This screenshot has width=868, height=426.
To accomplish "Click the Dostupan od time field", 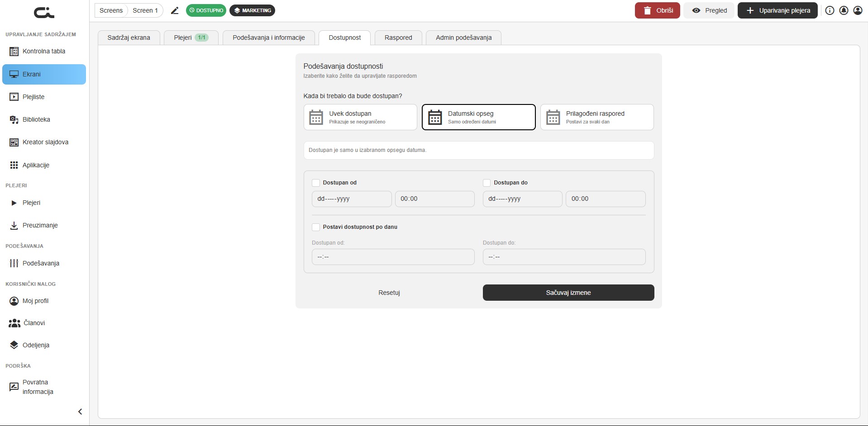I will coord(435,199).
